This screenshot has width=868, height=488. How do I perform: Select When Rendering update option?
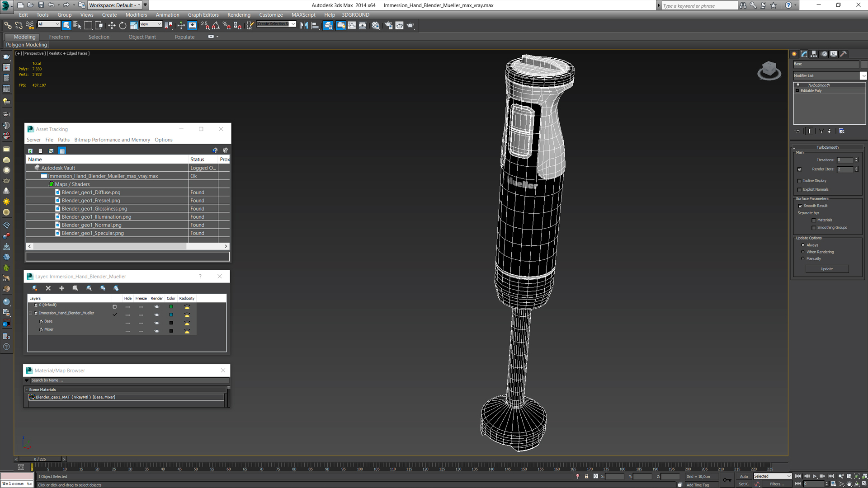(x=803, y=252)
